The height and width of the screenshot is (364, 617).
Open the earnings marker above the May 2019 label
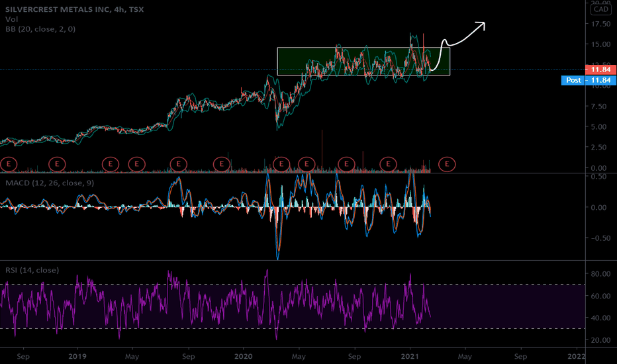[137, 164]
